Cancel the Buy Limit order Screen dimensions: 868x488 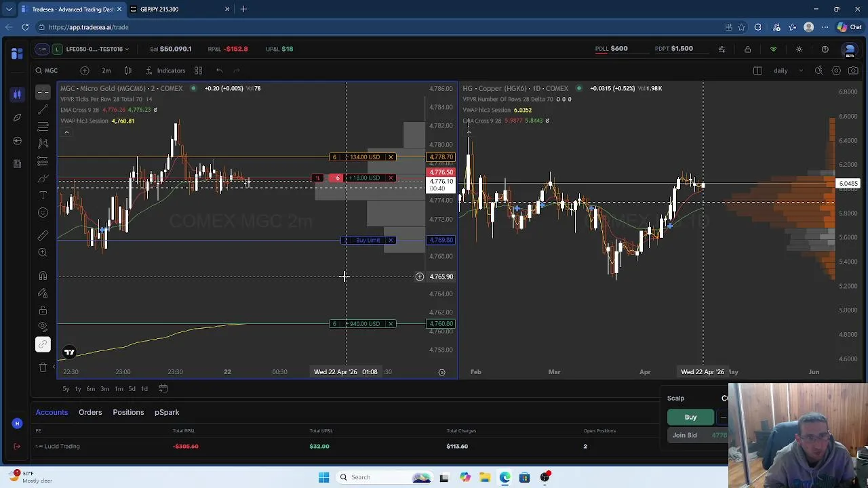coord(391,240)
